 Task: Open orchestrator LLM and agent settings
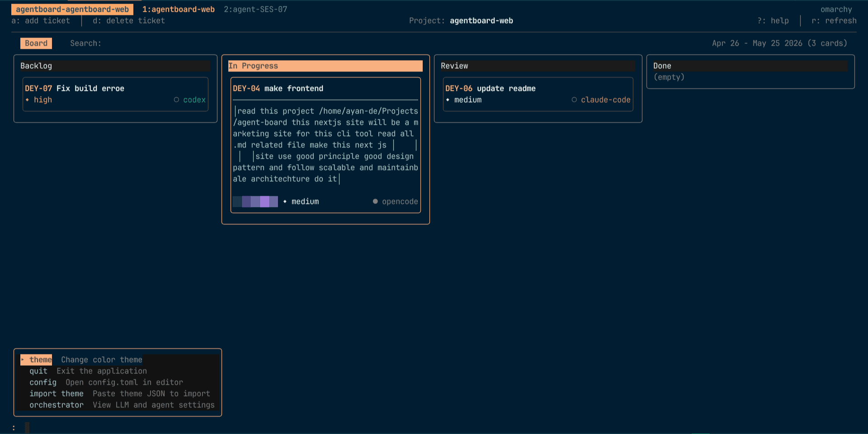coord(57,405)
